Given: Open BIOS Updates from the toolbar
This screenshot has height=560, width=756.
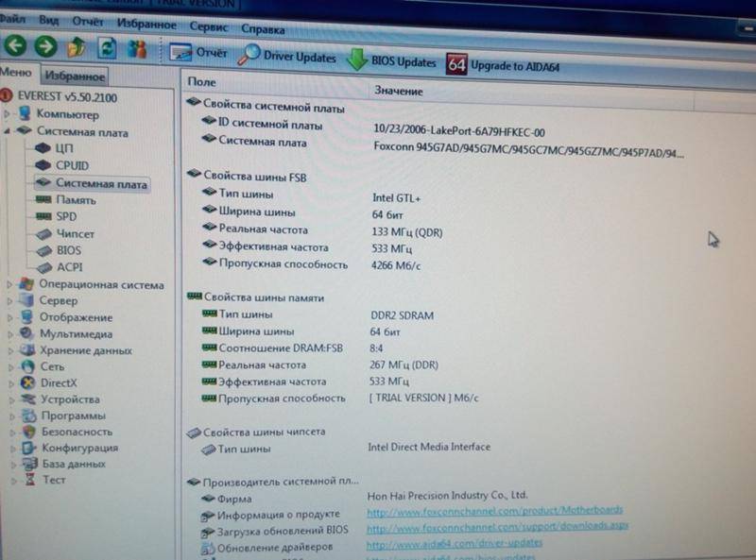Looking at the screenshot, I should pyautogui.click(x=392, y=60).
